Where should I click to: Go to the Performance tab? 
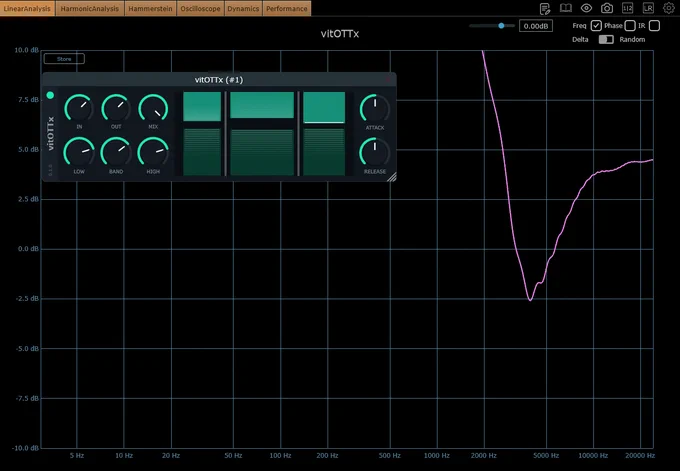287,8
